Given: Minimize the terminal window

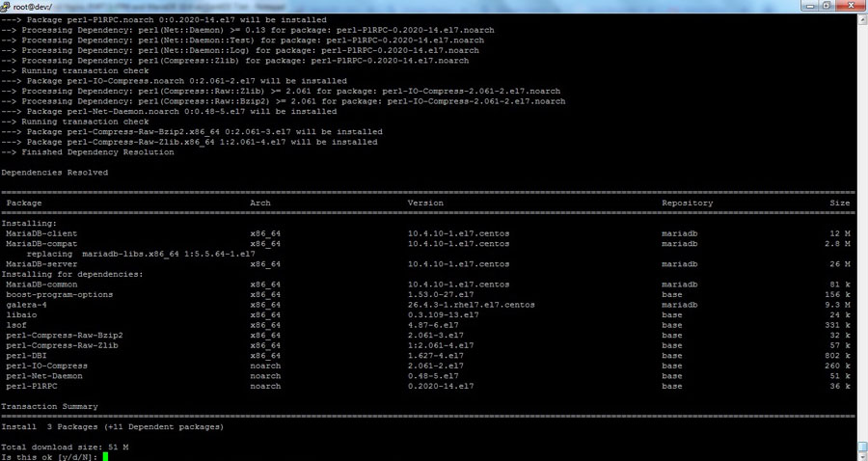Looking at the screenshot, I should (810, 5).
